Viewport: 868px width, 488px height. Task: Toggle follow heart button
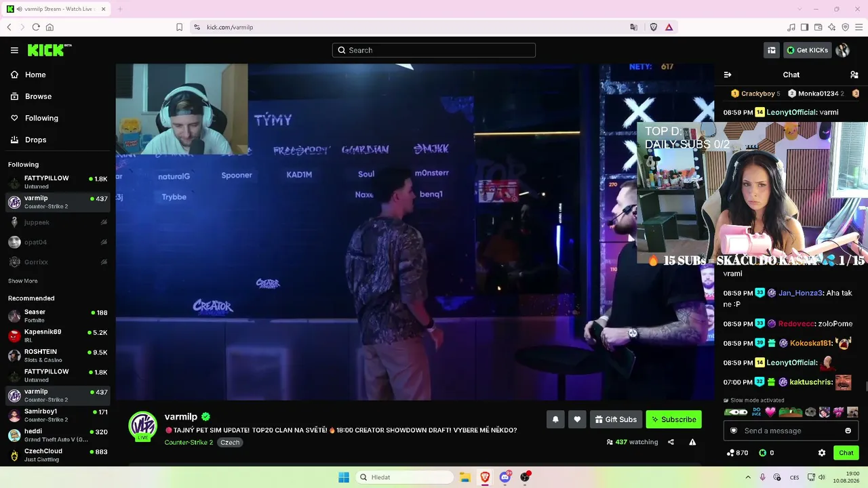click(x=577, y=420)
